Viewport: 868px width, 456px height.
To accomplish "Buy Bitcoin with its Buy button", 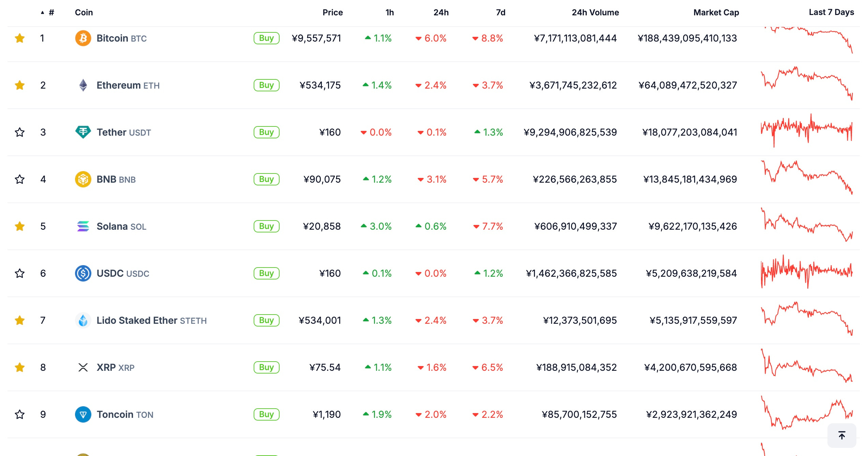I will tap(267, 38).
